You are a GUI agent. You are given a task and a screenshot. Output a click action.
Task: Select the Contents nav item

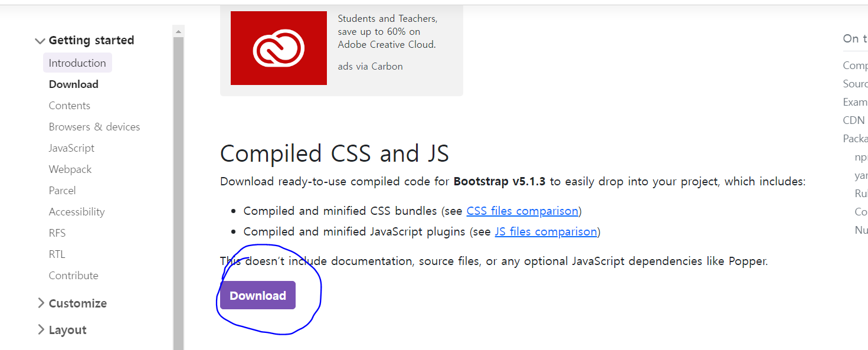(x=69, y=105)
